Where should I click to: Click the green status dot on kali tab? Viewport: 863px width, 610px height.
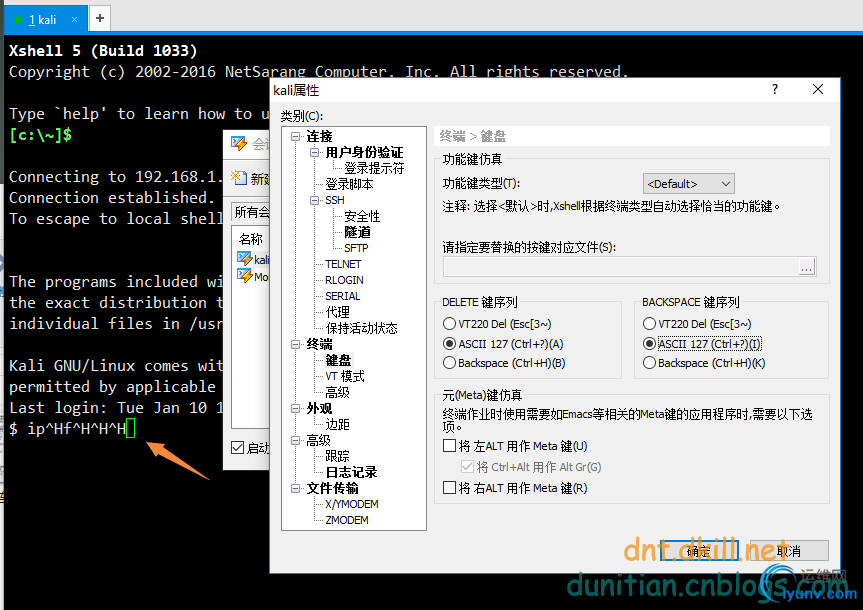[18, 20]
